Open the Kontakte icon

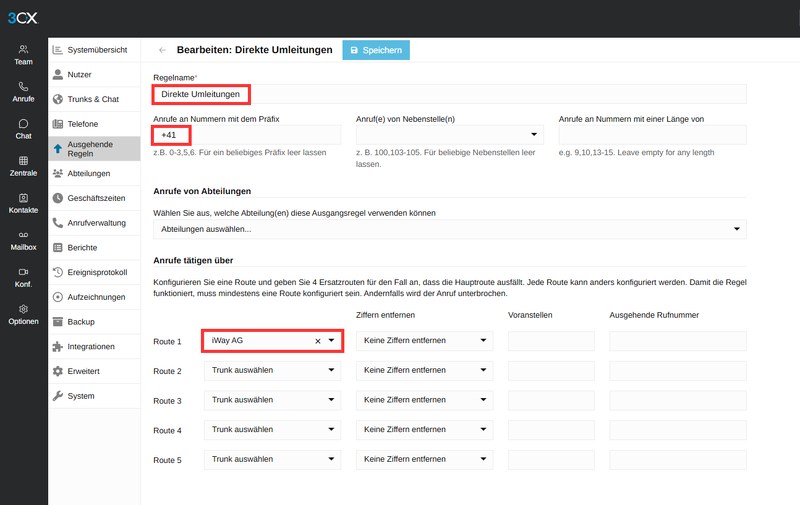(x=23, y=198)
